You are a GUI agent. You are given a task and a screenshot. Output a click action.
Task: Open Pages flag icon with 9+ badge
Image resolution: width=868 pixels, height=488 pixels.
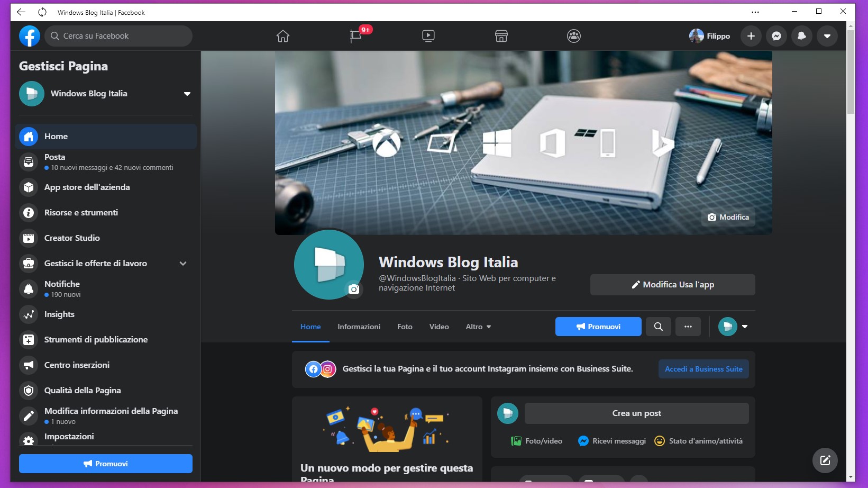pos(356,36)
